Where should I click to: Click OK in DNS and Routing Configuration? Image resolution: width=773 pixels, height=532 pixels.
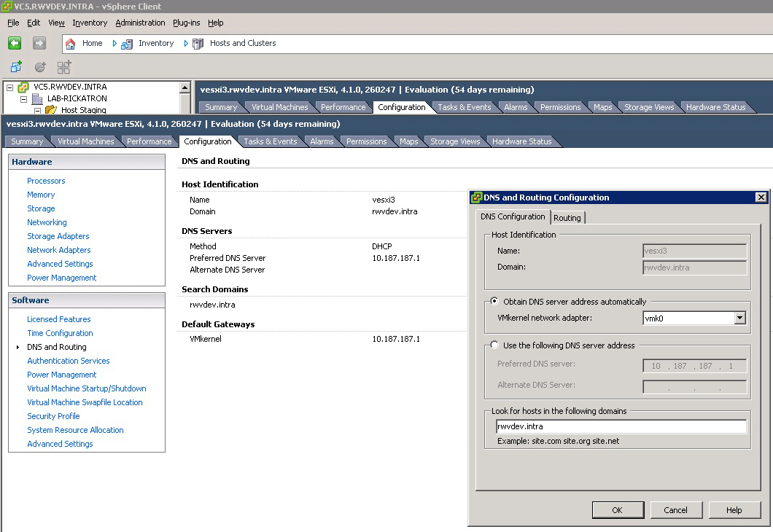(x=617, y=510)
